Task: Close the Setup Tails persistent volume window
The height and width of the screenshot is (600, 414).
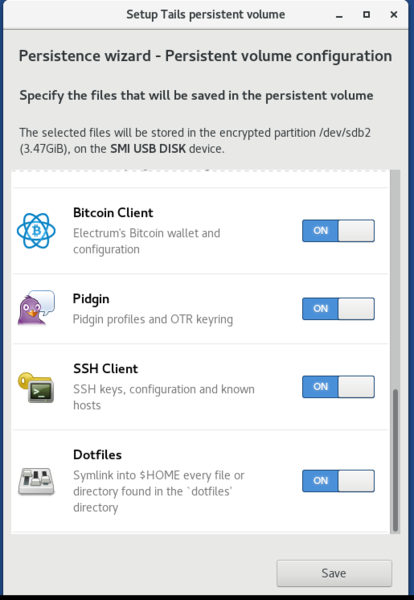Action: point(393,15)
